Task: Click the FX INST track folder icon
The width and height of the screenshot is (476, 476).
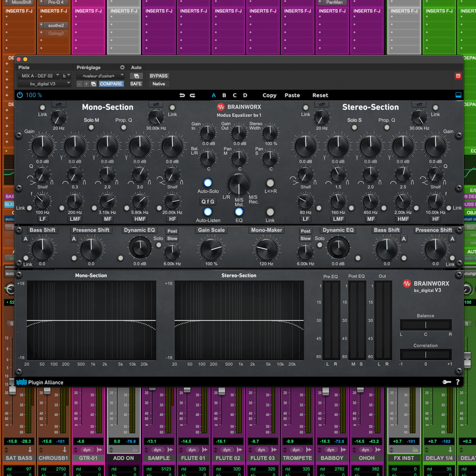Action: [415, 450]
